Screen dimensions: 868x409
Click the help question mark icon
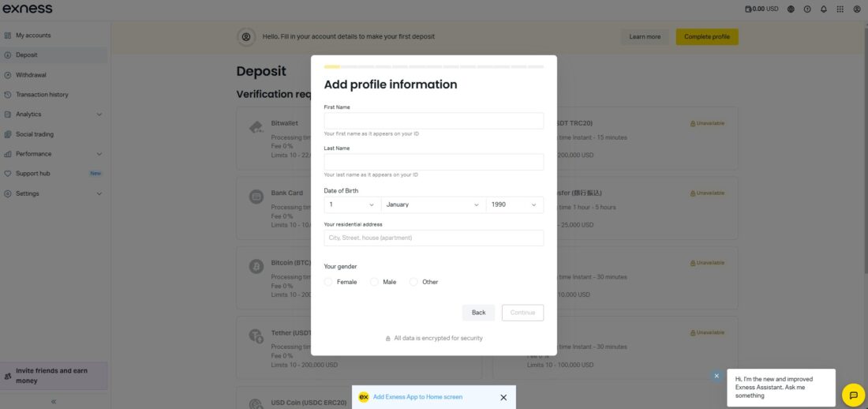pos(807,9)
